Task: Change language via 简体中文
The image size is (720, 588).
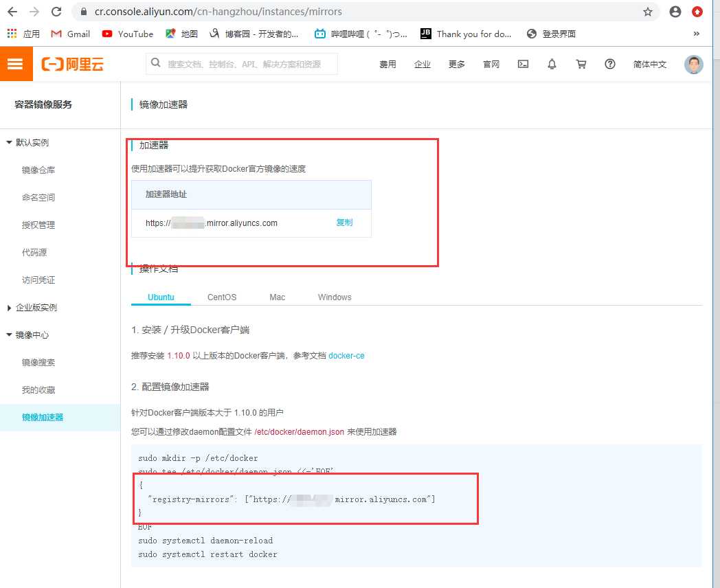Action: [x=649, y=65]
